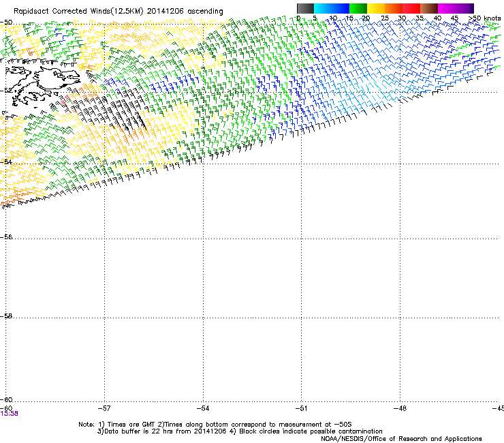Click the note about times corresponding to '-50S'

(255, 425)
